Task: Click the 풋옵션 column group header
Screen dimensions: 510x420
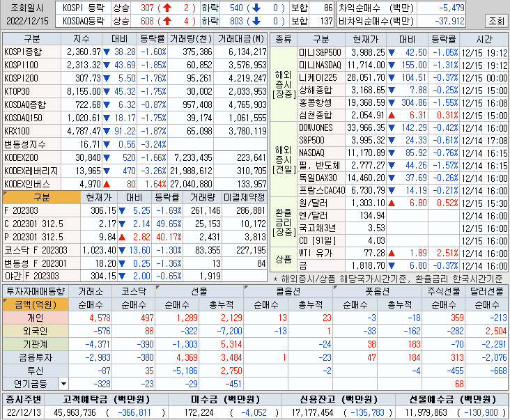Action: click(x=377, y=291)
